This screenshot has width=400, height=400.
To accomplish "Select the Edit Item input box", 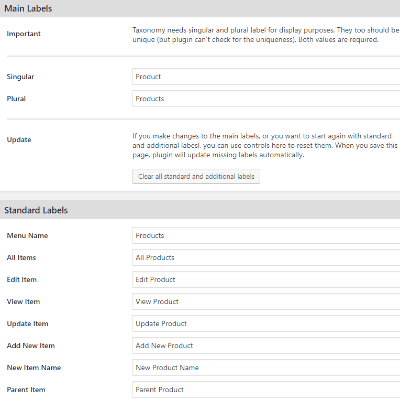I will [266, 279].
